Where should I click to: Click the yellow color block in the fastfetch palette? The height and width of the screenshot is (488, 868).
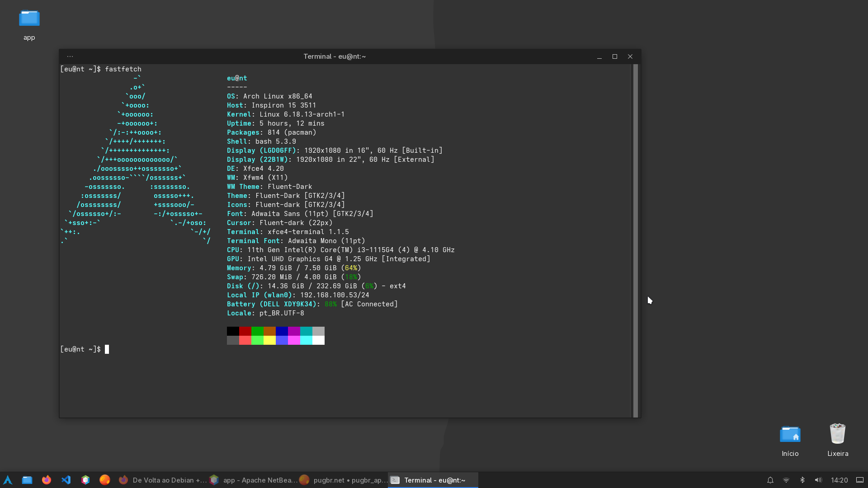click(x=269, y=340)
